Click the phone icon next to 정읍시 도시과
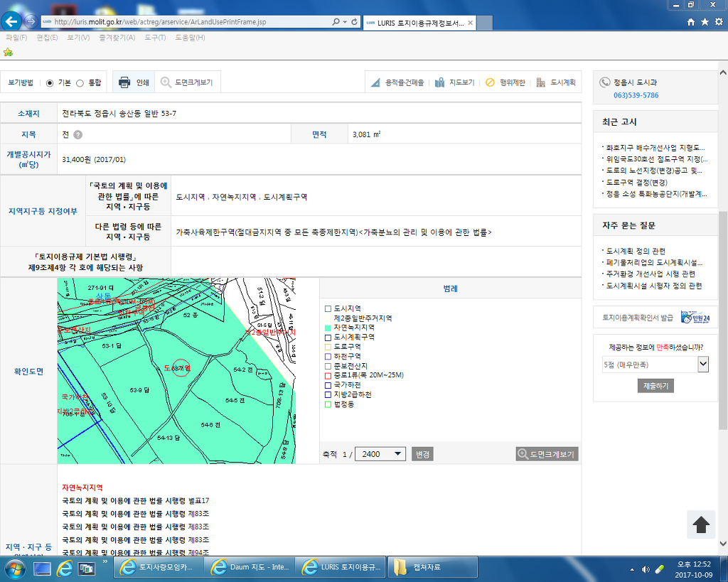Screen dimensions: 728x582 click(604, 82)
